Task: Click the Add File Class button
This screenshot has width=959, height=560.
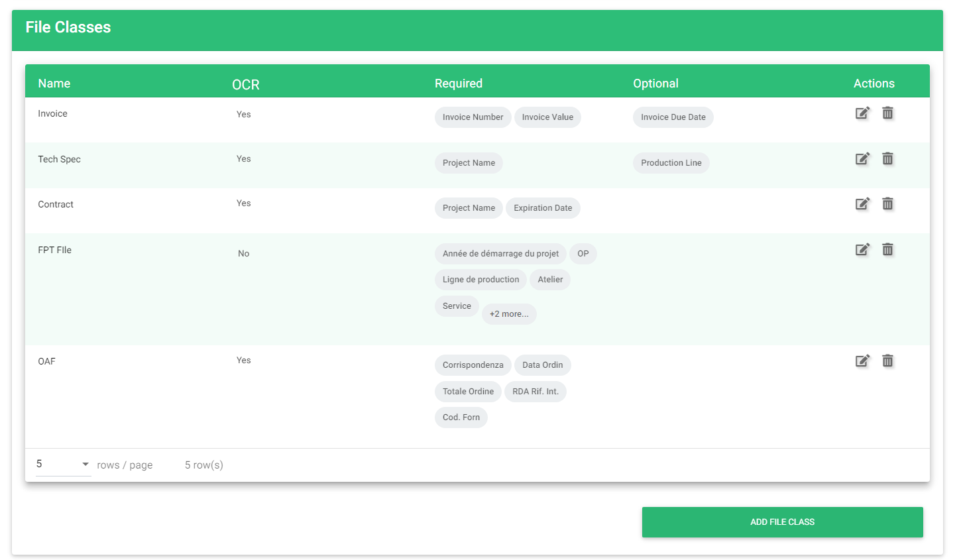Action: pyautogui.click(x=782, y=522)
